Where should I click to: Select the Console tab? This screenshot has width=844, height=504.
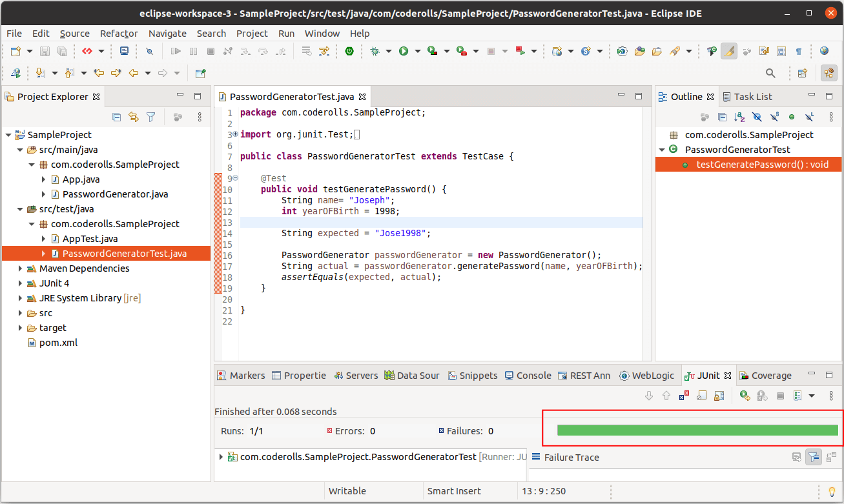click(534, 375)
